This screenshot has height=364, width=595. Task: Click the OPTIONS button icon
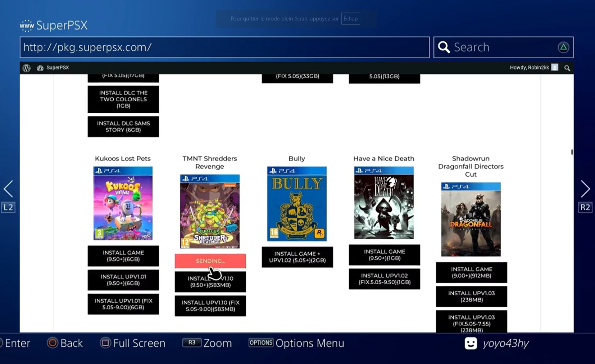(261, 343)
